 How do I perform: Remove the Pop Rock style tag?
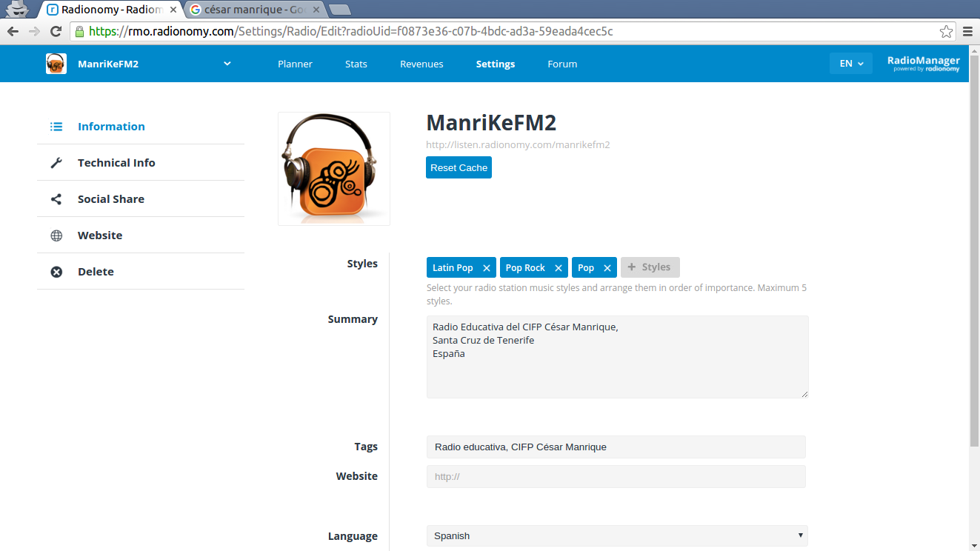(559, 268)
